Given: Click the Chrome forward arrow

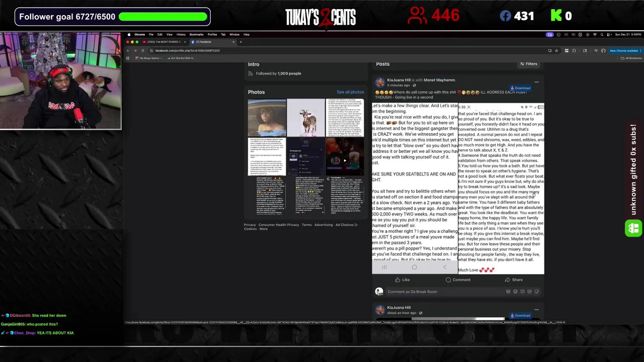Looking at the screenshot, I should (135, 50).
